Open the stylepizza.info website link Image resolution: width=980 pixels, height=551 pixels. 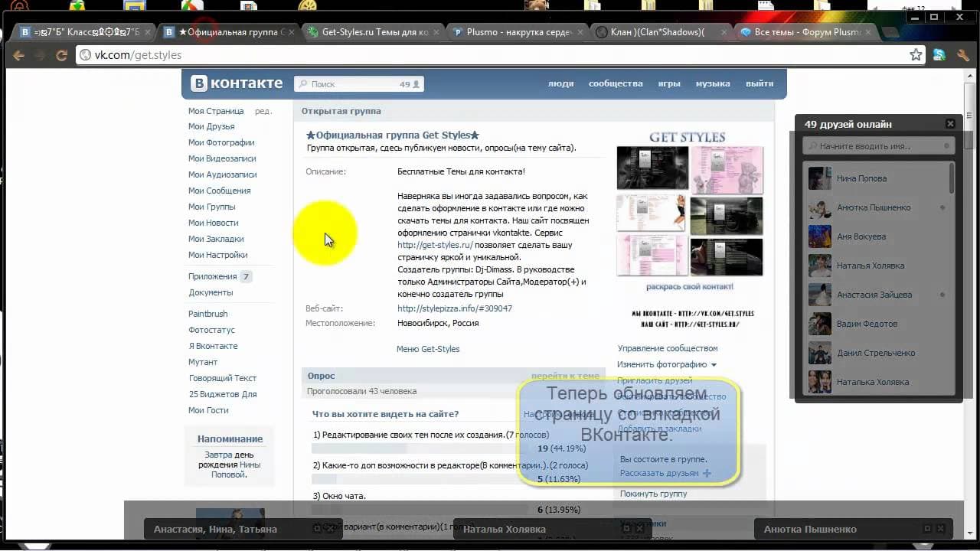tap(455, 308)
